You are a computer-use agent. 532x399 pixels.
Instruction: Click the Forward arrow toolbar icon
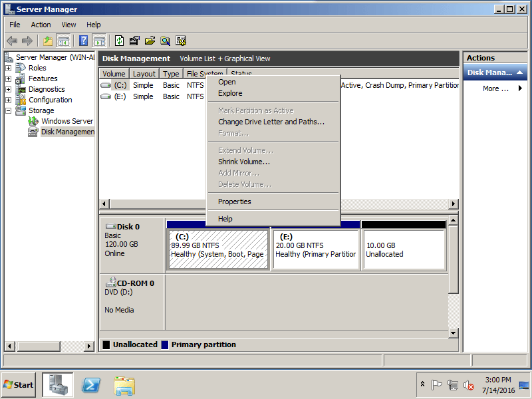pyautogui.click(x=27, y=41)
